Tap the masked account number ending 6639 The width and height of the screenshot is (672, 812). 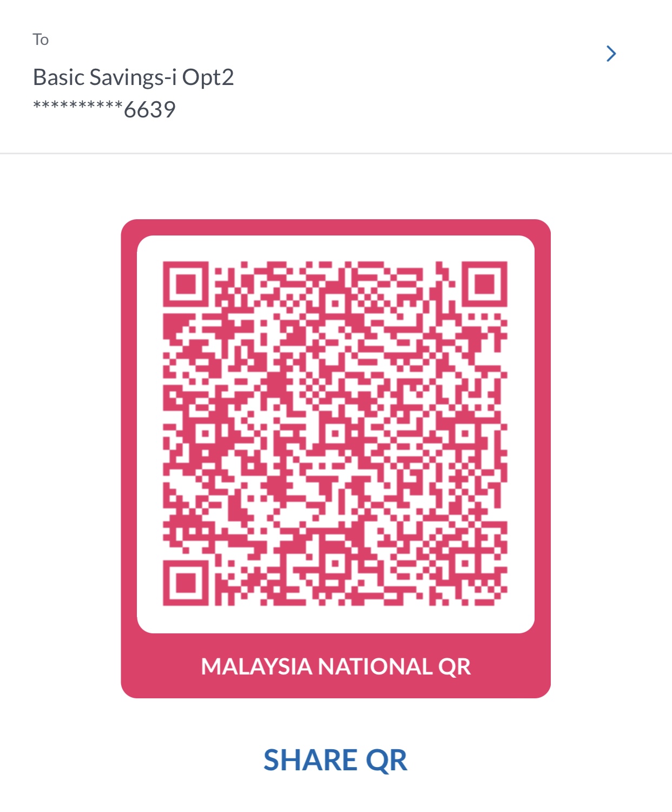click(104, 109)
